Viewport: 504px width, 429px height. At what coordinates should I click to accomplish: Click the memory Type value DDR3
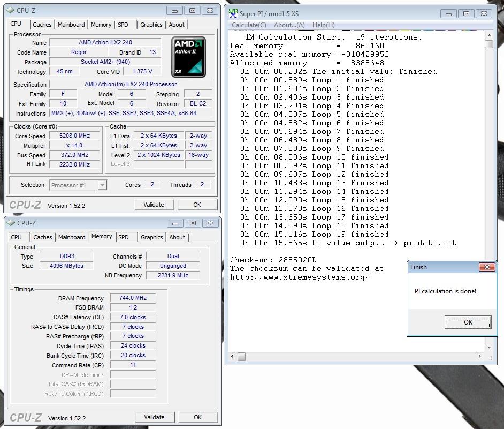click(x=67, y=256)
